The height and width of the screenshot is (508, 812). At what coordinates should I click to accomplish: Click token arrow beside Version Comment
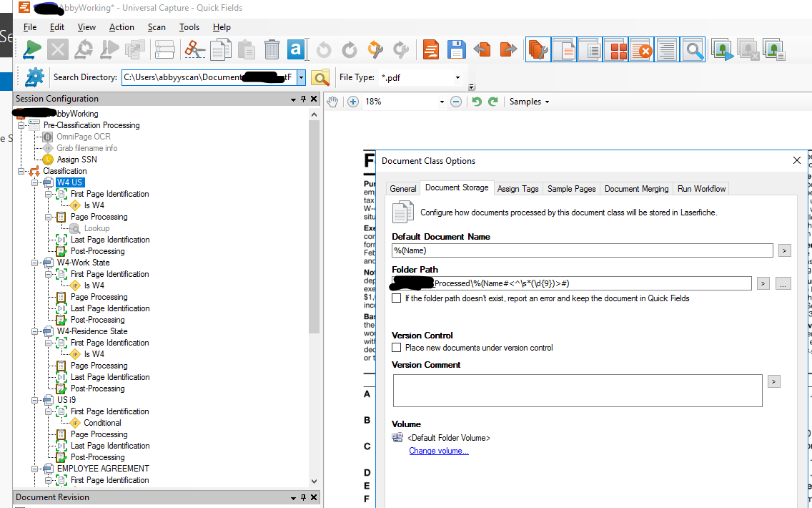(773, 381)
